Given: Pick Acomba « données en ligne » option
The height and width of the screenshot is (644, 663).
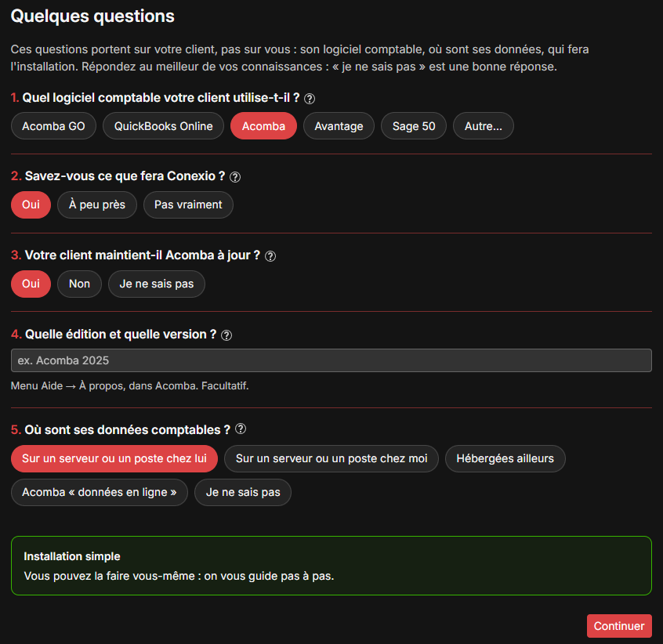Looking at the screenshot, I should 100,492.
